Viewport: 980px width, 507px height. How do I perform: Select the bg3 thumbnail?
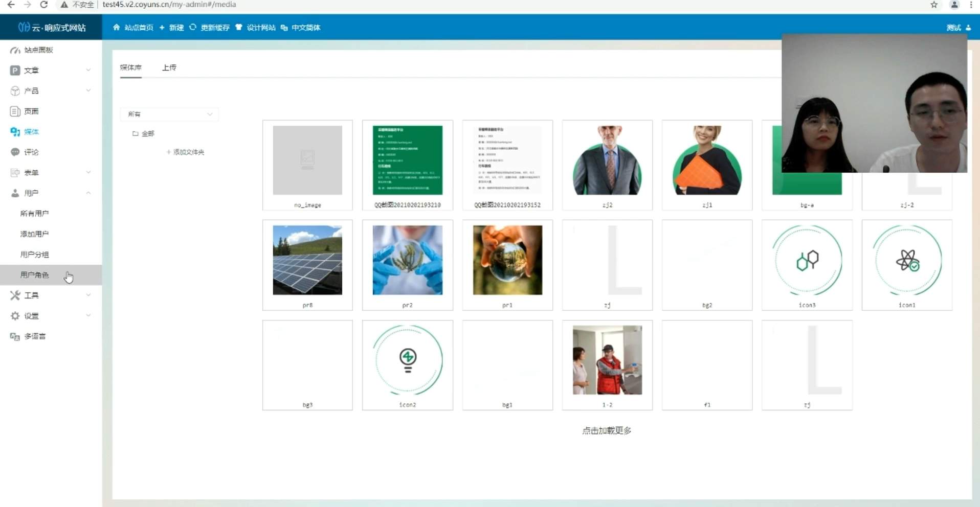pos(307,365)
